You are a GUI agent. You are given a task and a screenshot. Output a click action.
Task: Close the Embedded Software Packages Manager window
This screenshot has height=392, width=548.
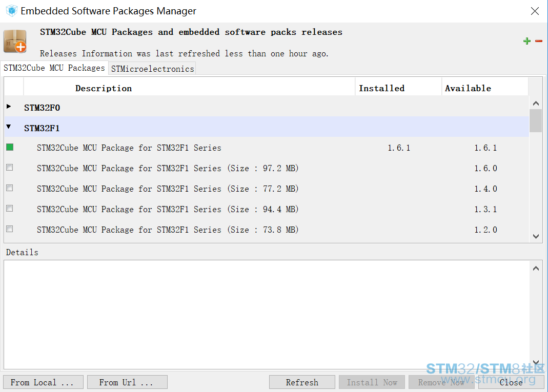point(535,11)
